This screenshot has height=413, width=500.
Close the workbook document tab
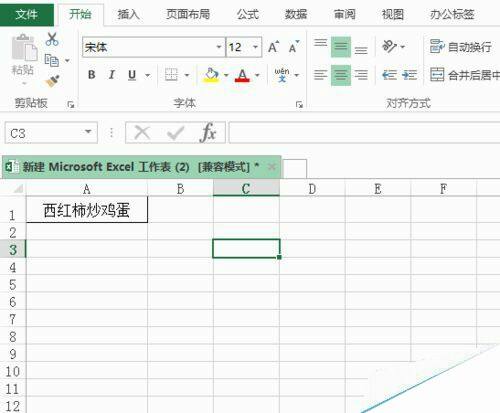(272, 167)
